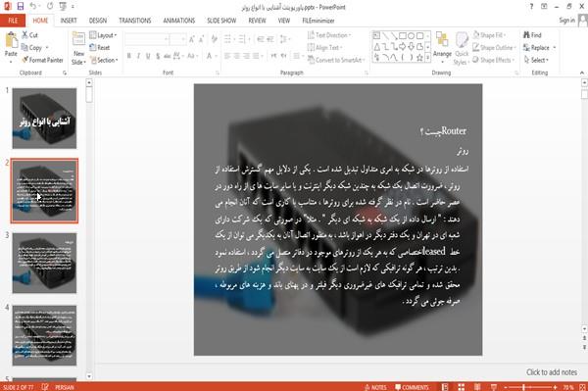Screen dimensions: 588x391
Task: Open the FILE tab
Action: pos(13,21)
